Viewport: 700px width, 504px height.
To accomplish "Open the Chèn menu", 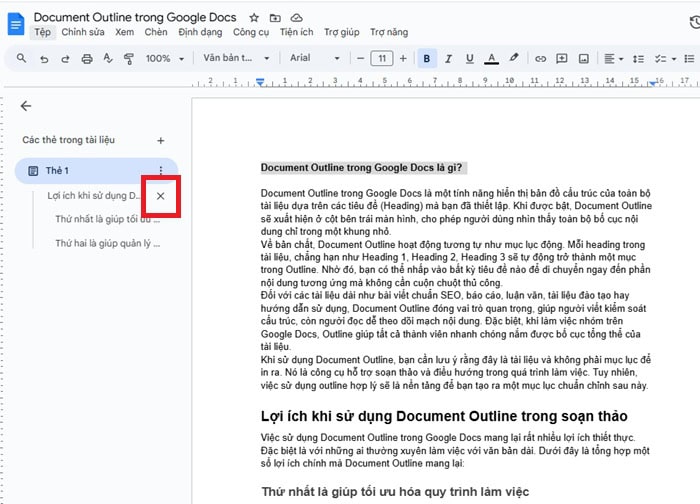I will point(156,32).
